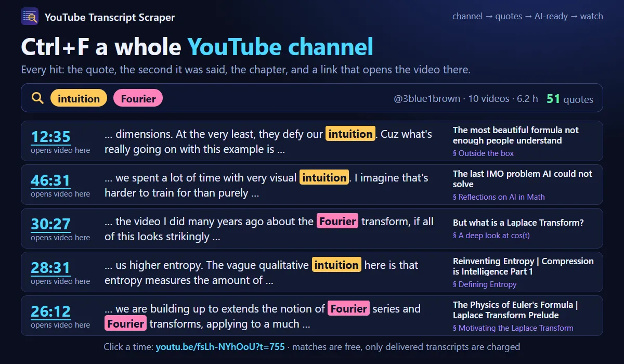Click the subtitle starting "Every hit: the quote"

coord(245,70)
